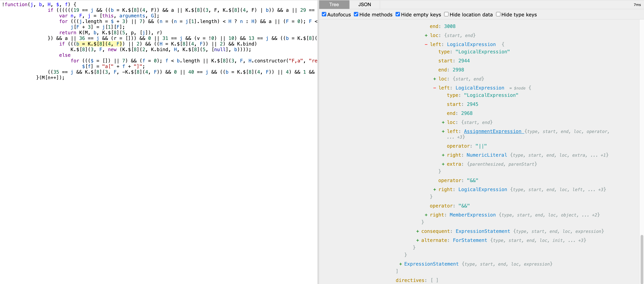
Task: Click the AssignmentExpression link
Action: [x=492, y=131]
